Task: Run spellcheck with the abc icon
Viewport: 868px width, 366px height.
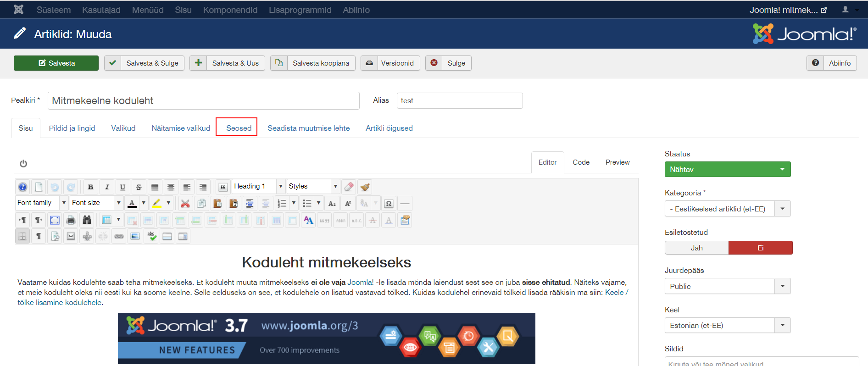Action: click(x=151, y=237)
